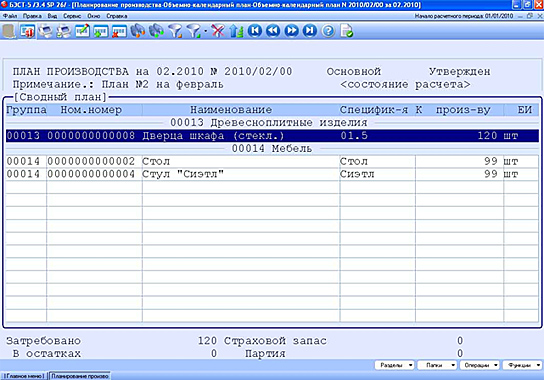Expand the Операции dropdown
Image resolution: width=544 pixels, height=380 pixels.
point(480,365)
